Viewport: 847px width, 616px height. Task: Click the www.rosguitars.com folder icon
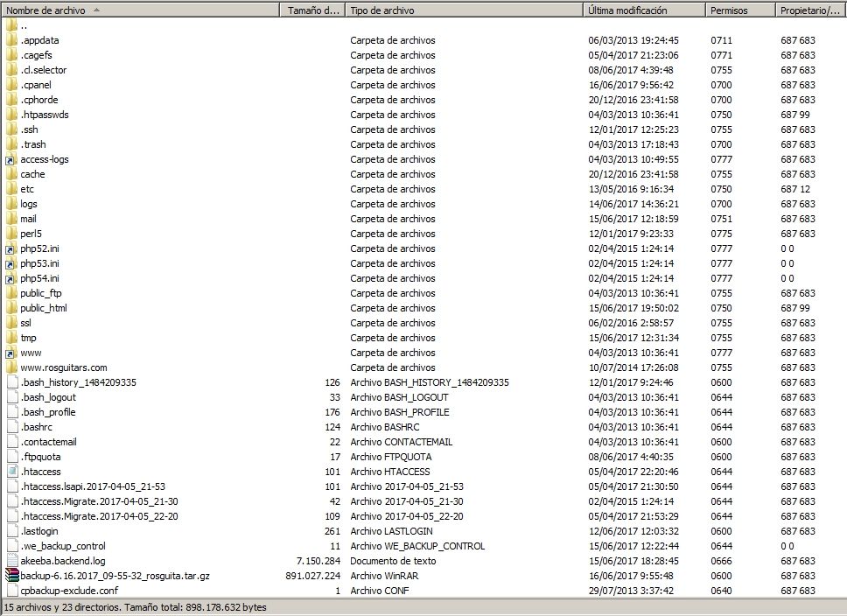tap(11, 367)
